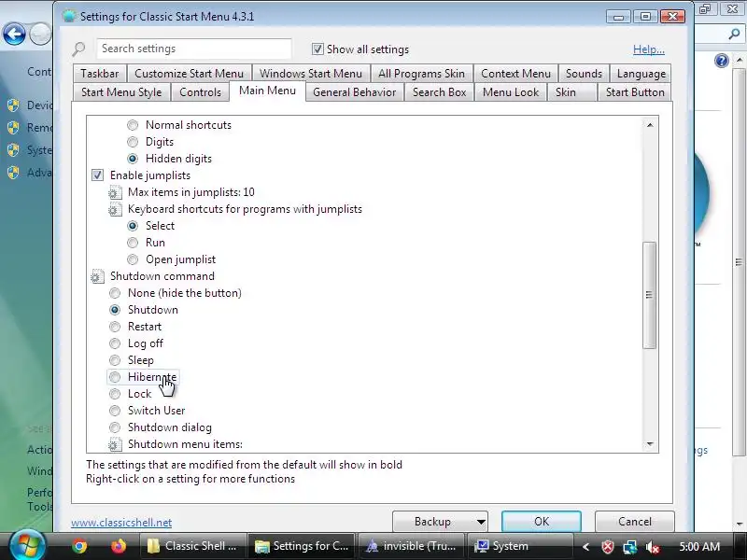The height and width of the screenshot is (560, 747).
Task: Click the Back arrow in the System window
Action: click(x=14, y=35)
